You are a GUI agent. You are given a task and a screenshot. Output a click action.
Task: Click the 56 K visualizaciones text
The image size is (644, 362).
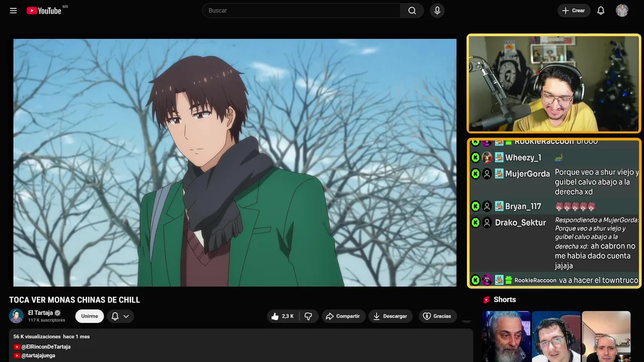[x=37, y=336]
